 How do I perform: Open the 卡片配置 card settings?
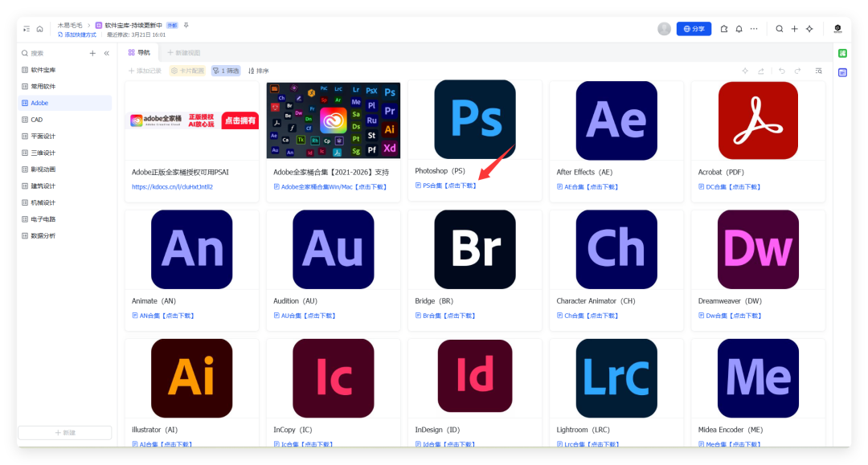[187, 71]
